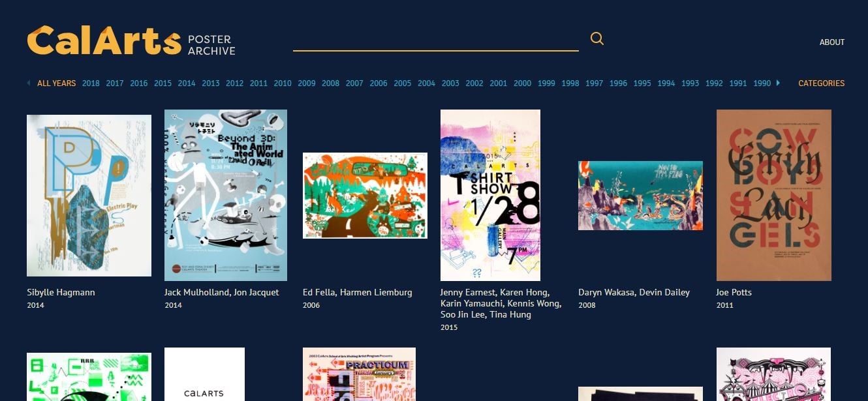The width and height of the screenshot is (868, 401).
Task: Show posters from 2010
Action: coord(283,83)
